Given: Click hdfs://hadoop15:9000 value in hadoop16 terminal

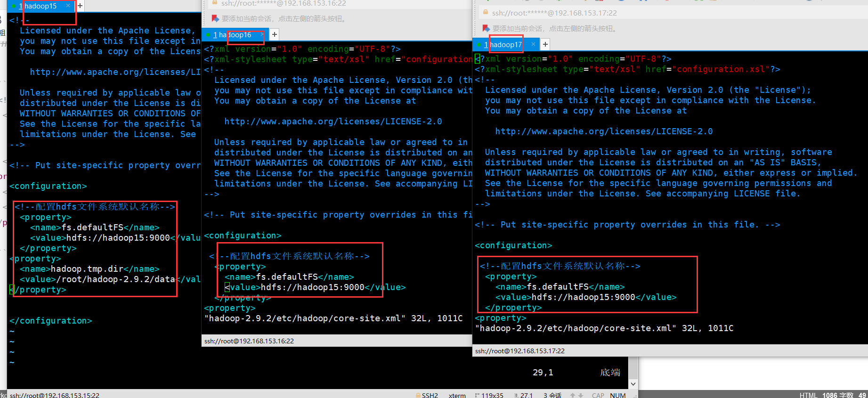Looking at the screenshot, I should pyautogui.click(x=313, y=287).
